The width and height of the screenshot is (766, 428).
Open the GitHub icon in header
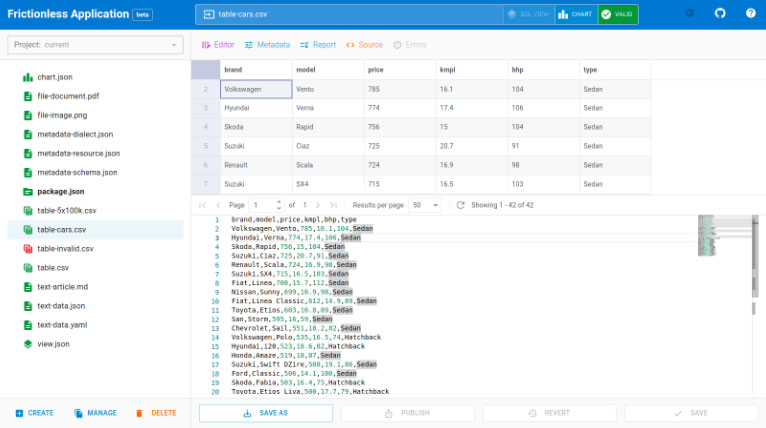coord(720,14)
